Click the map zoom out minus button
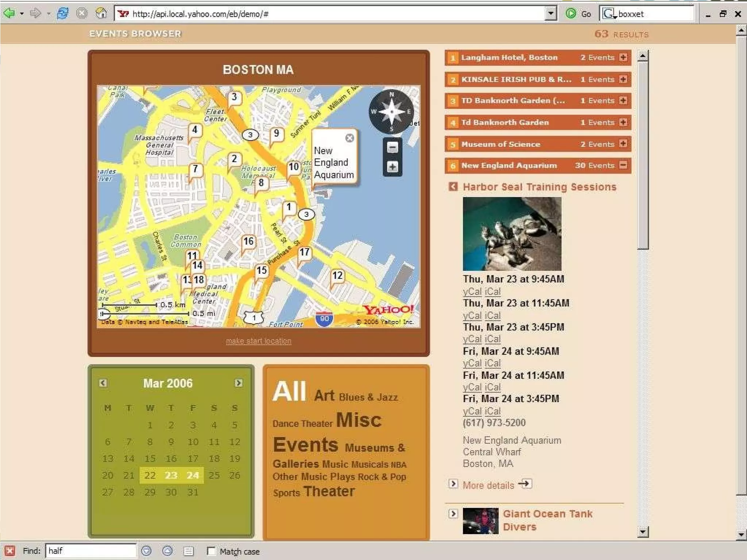Image resolution: width=747 pixels, height=560 pixels. pos(392,148)
